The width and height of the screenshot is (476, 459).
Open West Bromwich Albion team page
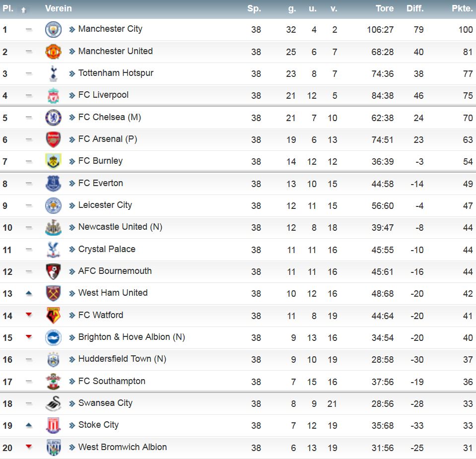tap(123, 447)
